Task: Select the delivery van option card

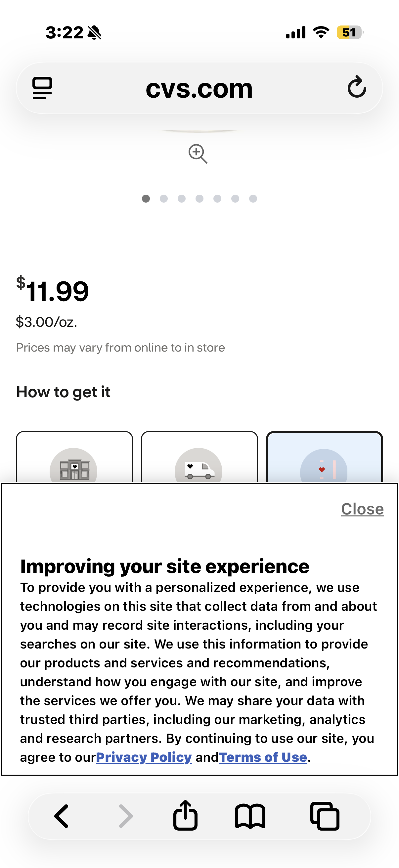Action: (199, 457)
